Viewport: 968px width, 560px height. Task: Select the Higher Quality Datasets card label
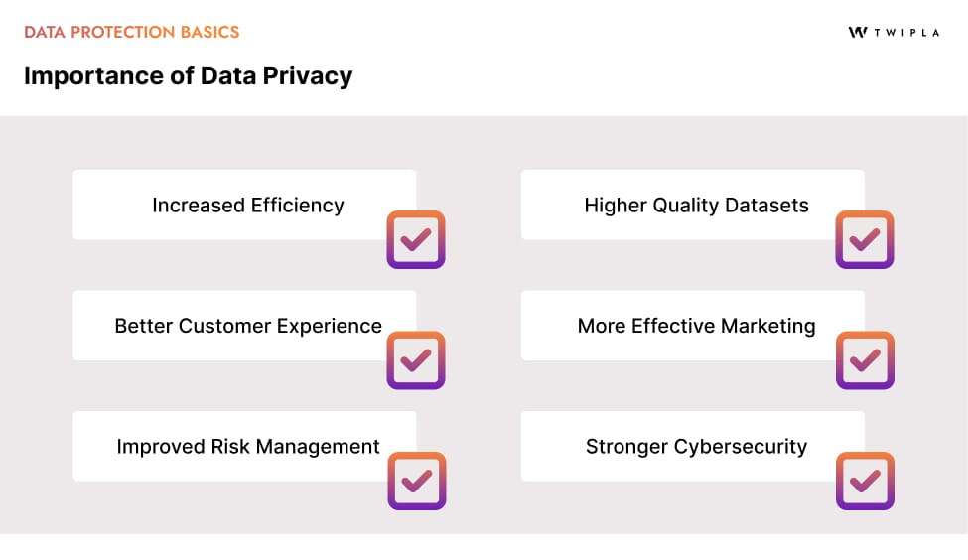[696, 206]
